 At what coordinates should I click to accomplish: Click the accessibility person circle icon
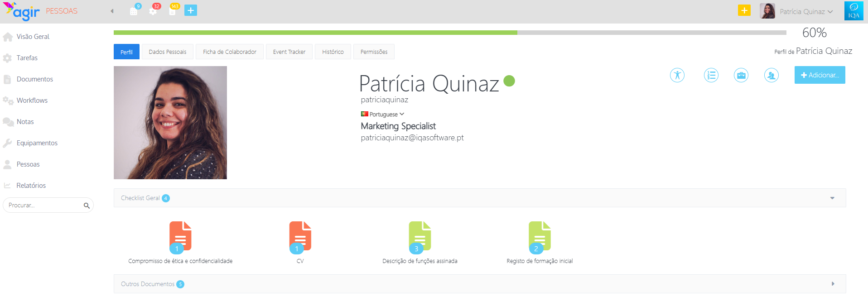click(x=677, y=75)
